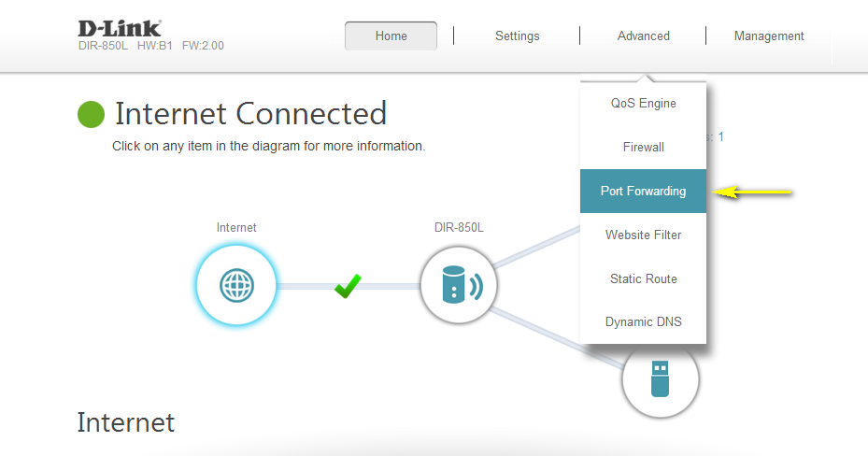
Task: Open the Management menu
Action: coord(768,36)
